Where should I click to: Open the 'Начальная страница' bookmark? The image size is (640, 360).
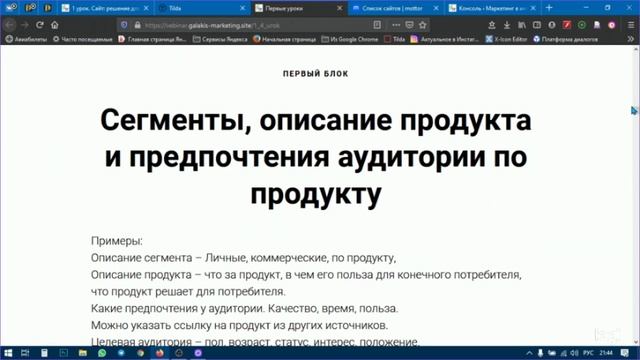[x=284, y=39]
